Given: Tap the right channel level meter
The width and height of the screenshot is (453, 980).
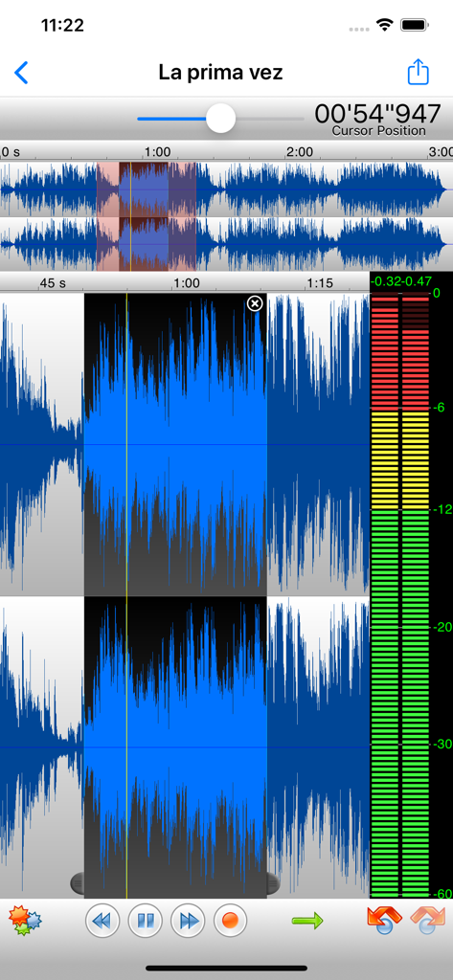Looking at the screenshot, I should pos(416,595).
